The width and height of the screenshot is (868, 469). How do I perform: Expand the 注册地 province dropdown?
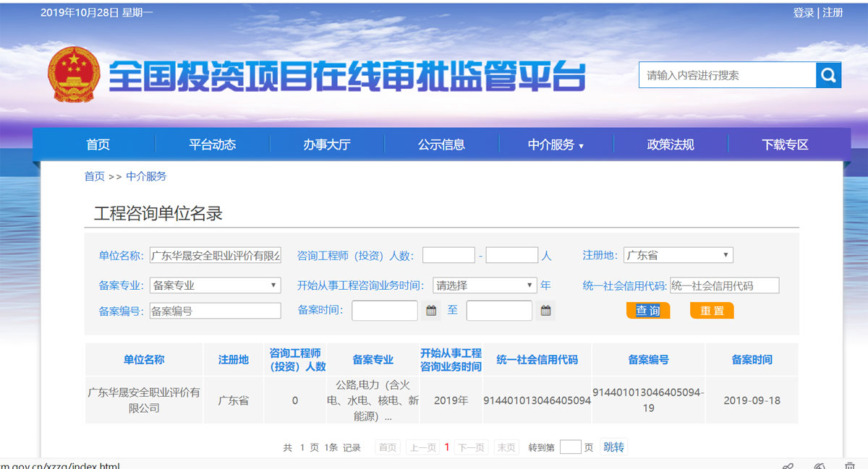coord(678,255)
